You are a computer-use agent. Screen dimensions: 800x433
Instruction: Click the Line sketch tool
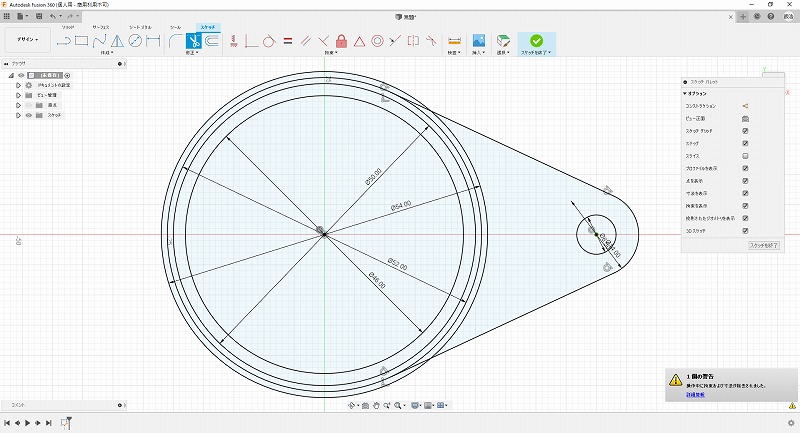click(x=64, y=41)
